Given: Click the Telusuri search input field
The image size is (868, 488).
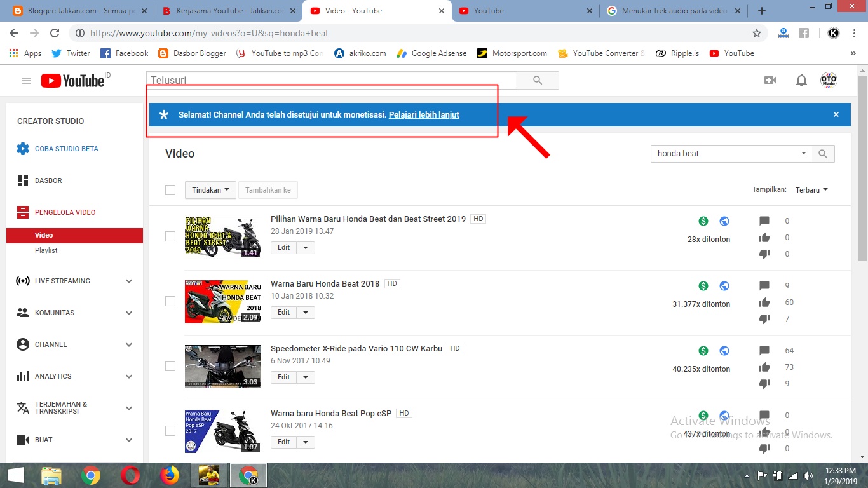Looking at the screenshot, I should (331, 80).
